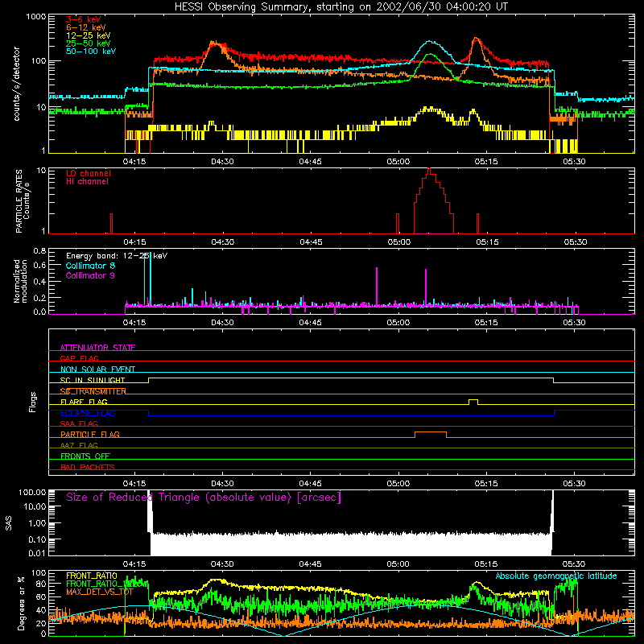Click the 04:15 tick label under counts plot
Viewport: 644px width, 644px height.
click(134, 162)
